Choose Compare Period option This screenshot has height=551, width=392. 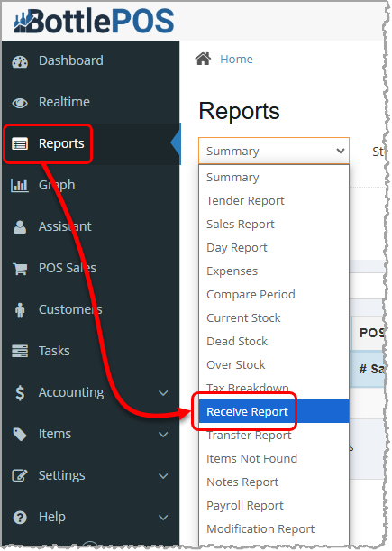pos(274,295)
